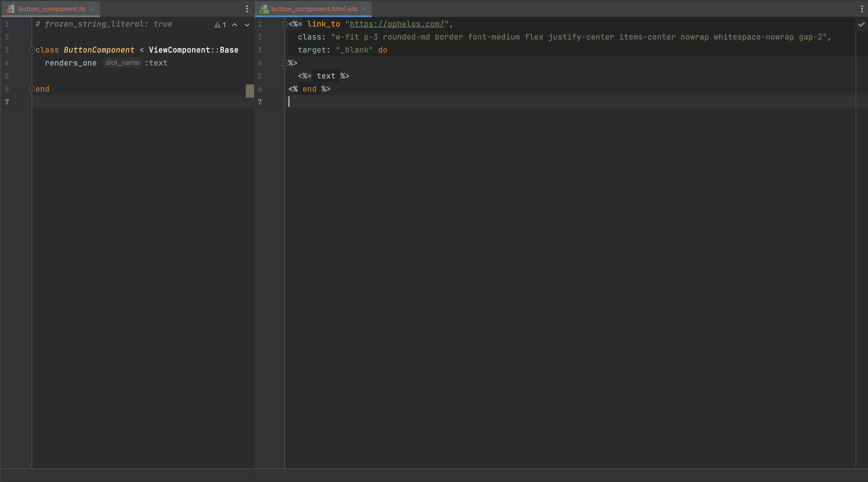
Task: Click the slot_name parameter hint
Action: pos(123,63)
